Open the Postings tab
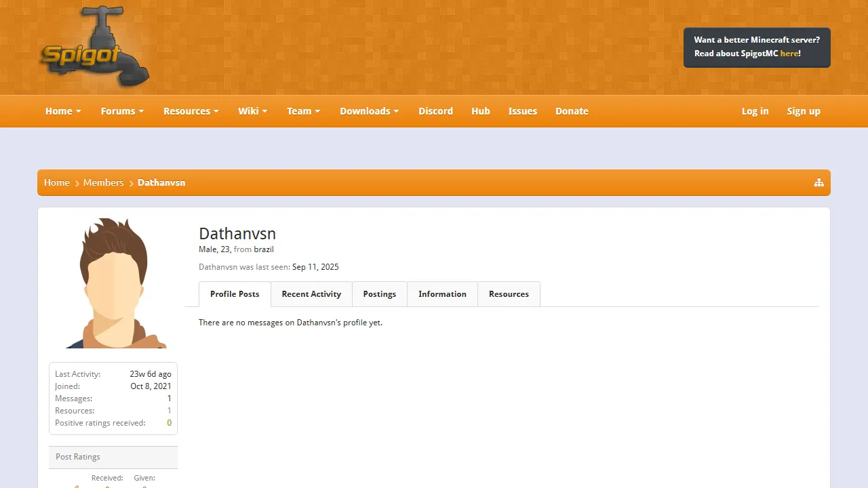The image size is (868, 488). (379, 294)
